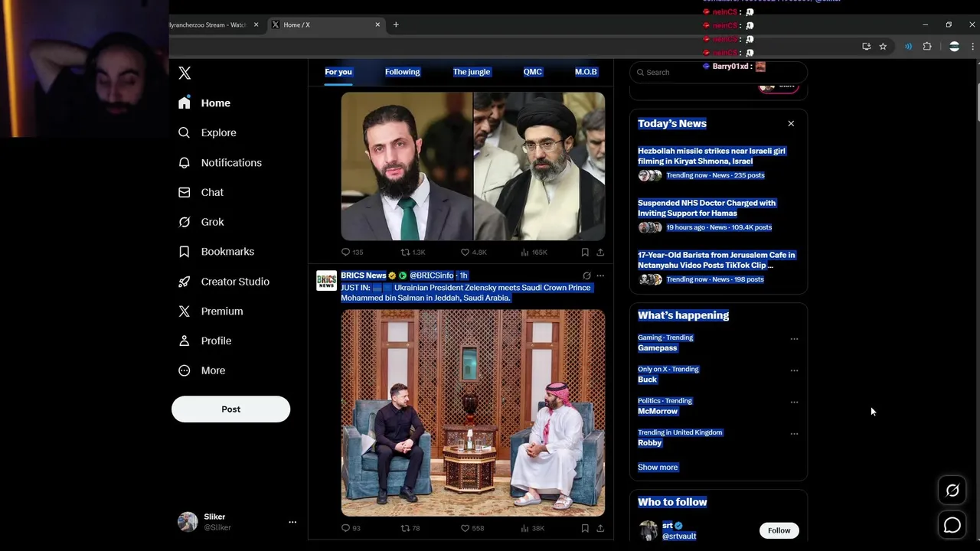Click the Post button
This screenshot has height=551, width=980.
tap(230, 409)
